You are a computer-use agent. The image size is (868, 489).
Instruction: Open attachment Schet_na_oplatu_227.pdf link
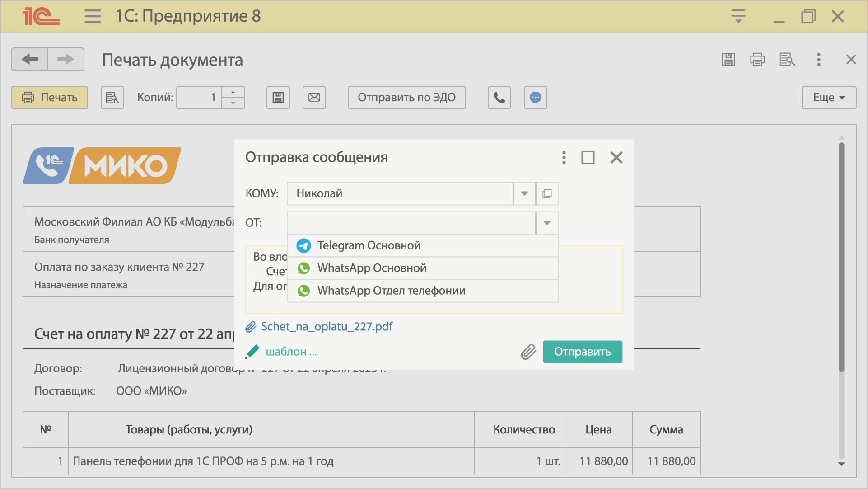click(326, 326)
